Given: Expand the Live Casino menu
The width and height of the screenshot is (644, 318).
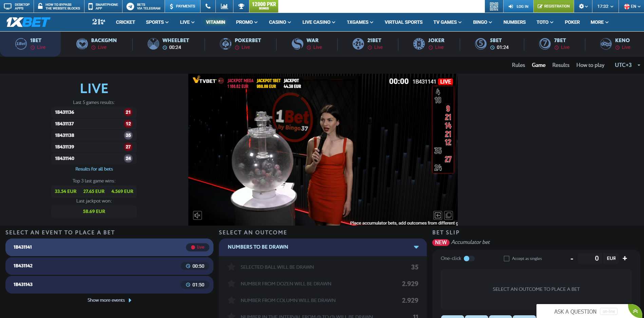Looking at the screenshot, I should point(319,22).
